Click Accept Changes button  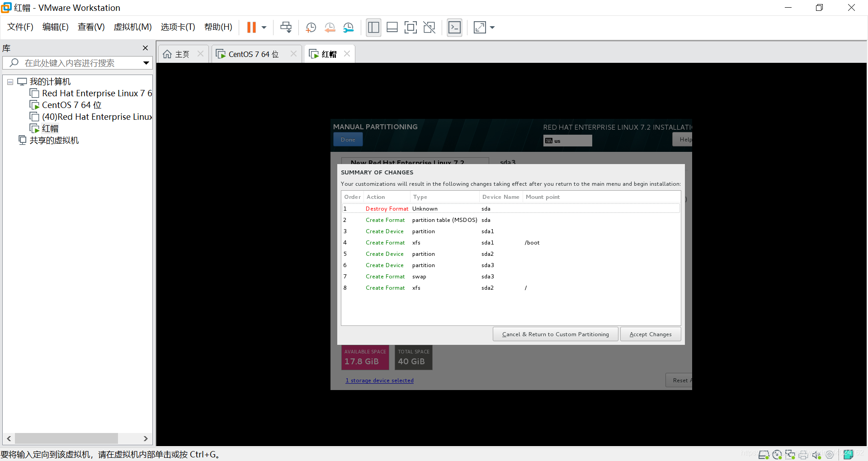650,334
